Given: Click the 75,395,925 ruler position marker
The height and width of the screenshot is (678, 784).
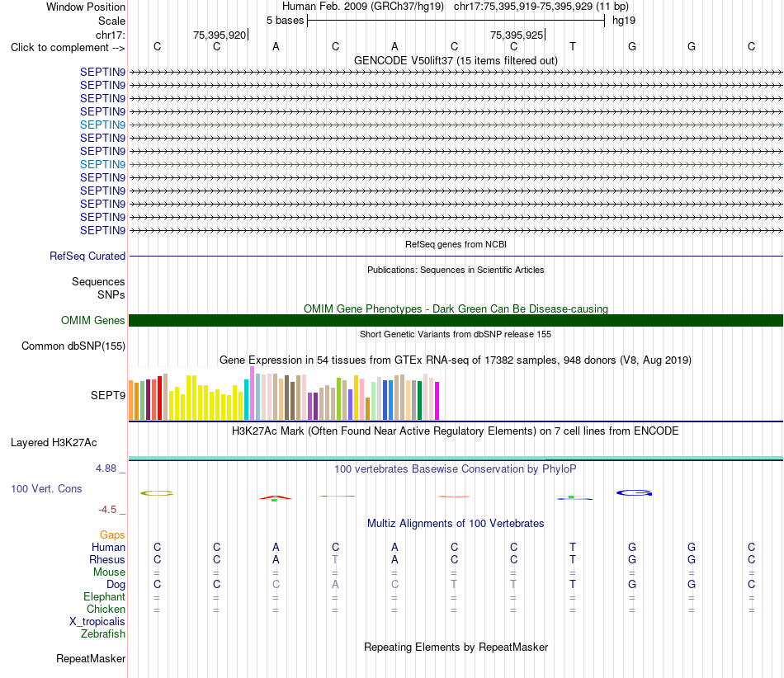Looking at the screenshot, I should click(x=517, y=35).
